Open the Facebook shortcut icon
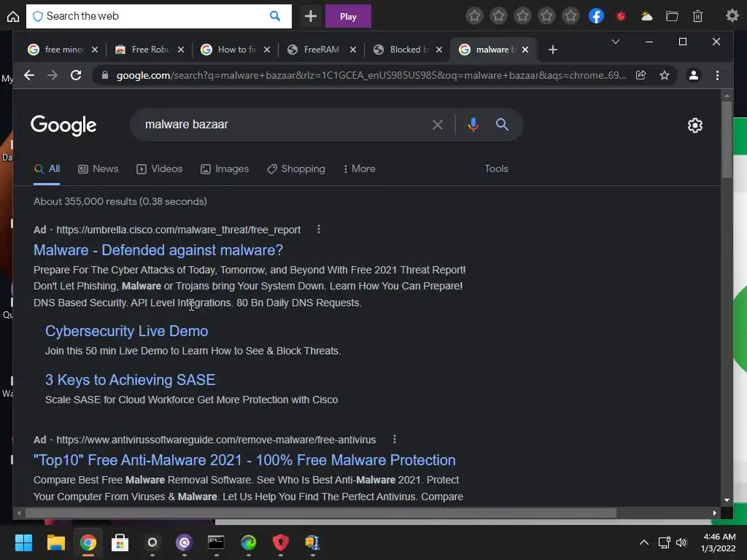 click(x=596, y=16)
